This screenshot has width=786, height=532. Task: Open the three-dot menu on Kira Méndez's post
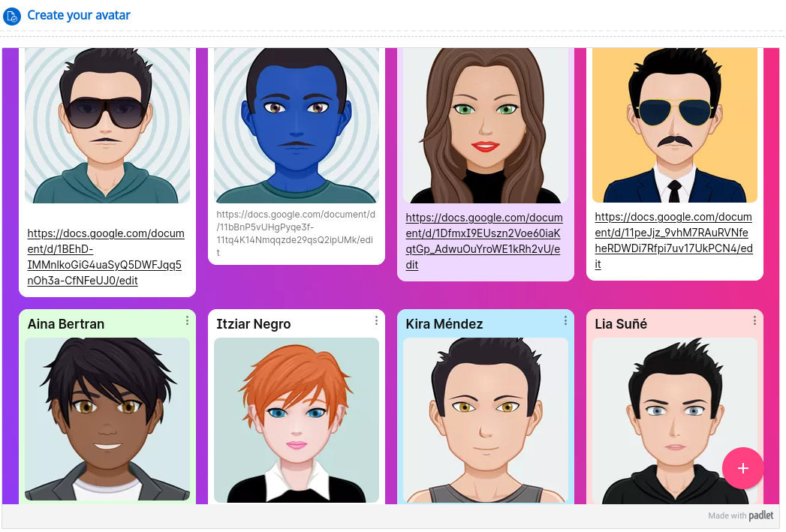pos(565,320)
